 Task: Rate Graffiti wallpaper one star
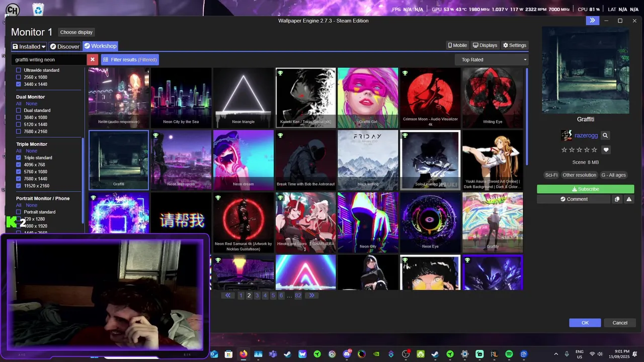(x=564, y=150)
